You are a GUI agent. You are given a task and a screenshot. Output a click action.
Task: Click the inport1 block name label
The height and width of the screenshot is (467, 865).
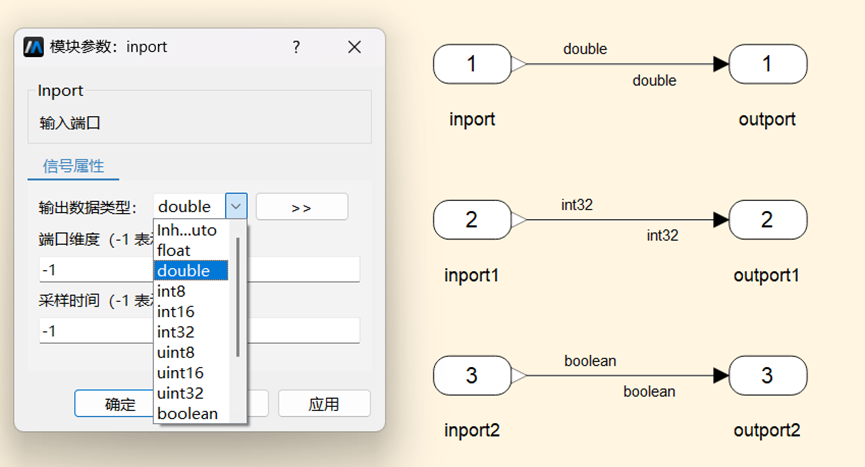[x=472, y=275]
